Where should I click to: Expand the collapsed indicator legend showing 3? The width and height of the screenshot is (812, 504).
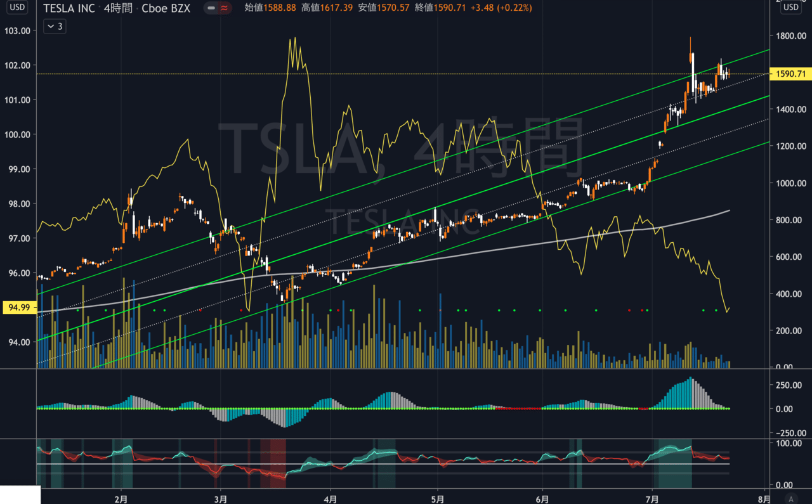point(53,26)
